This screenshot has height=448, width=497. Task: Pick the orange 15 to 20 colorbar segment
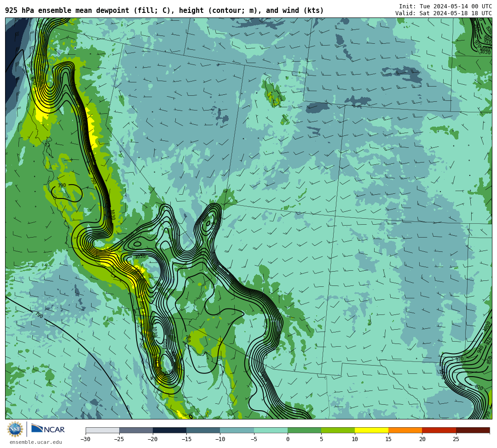click(405, 430)
